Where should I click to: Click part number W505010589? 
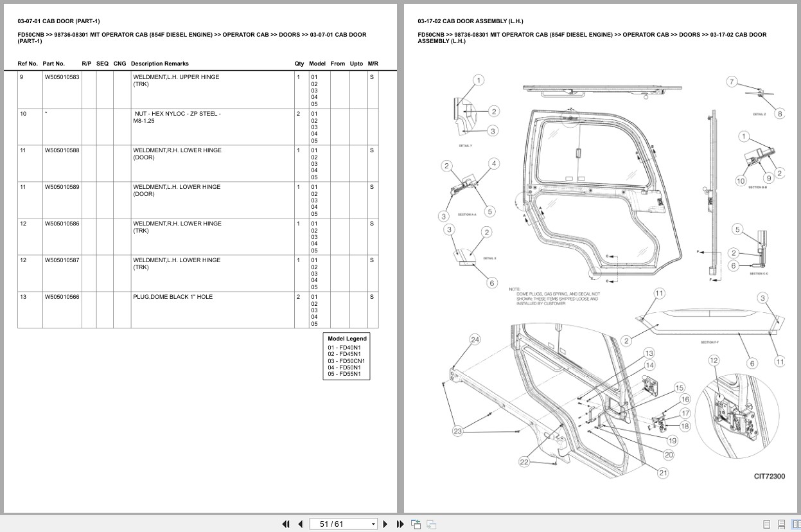(62, 187)
